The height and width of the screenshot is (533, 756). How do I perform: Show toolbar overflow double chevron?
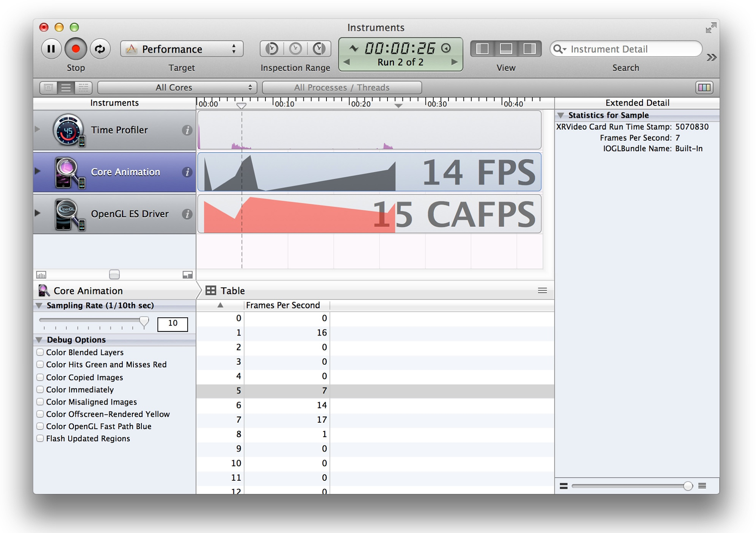click(712, 57)
